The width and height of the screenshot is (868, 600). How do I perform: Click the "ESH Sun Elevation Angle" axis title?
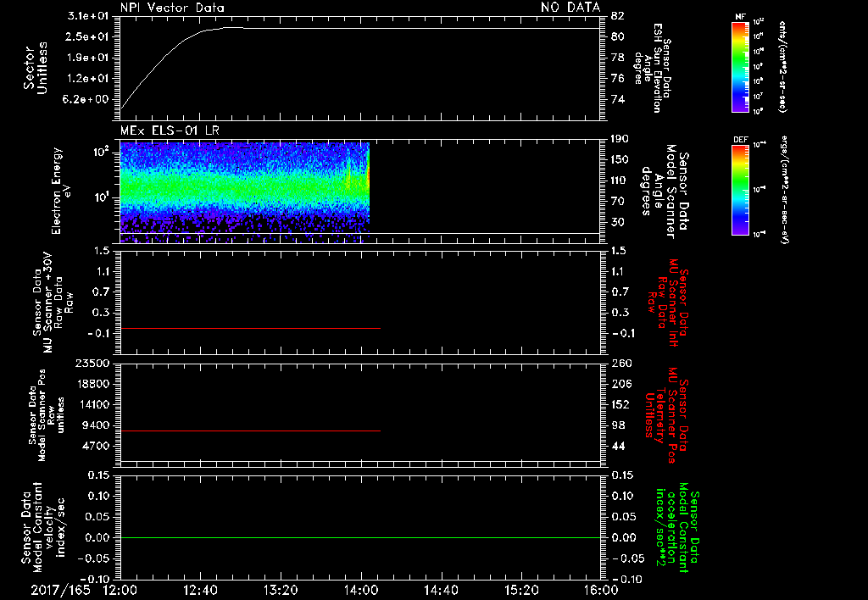point(652,68)
